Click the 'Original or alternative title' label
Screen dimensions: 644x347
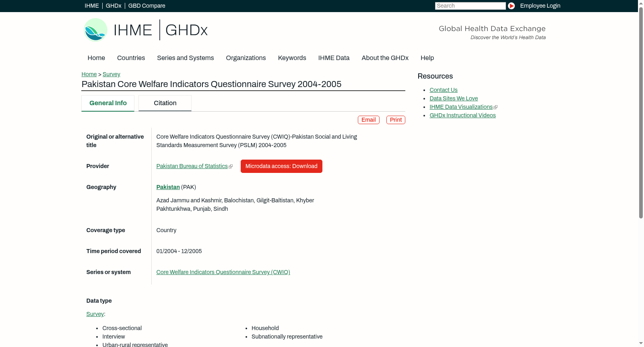tap(115, 141)
